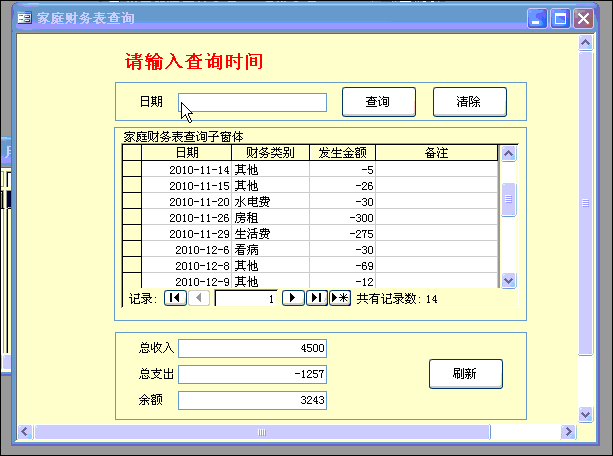
Task: Click the 发生金额 column header
Action: click(342, 153)
